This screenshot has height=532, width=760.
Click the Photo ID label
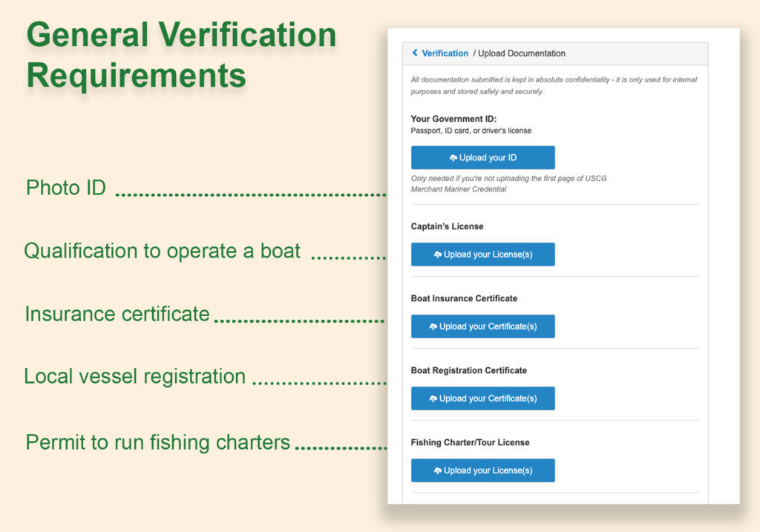point(66,188)
